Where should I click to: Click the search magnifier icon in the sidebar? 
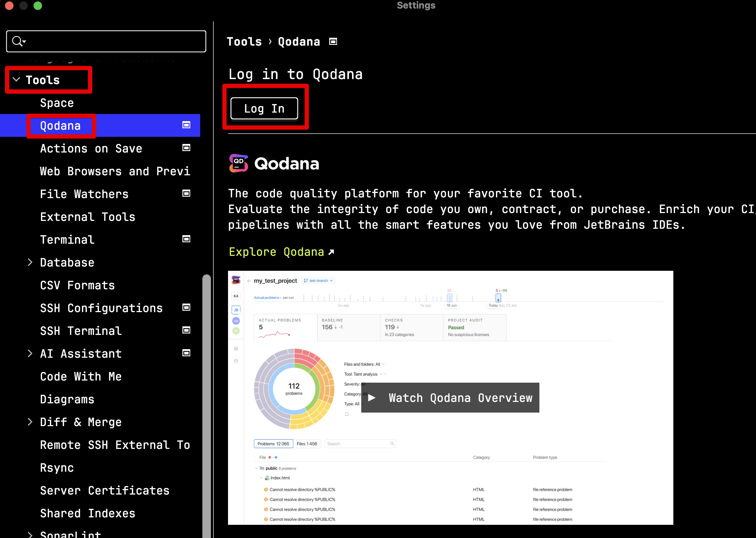coord(17,41)
